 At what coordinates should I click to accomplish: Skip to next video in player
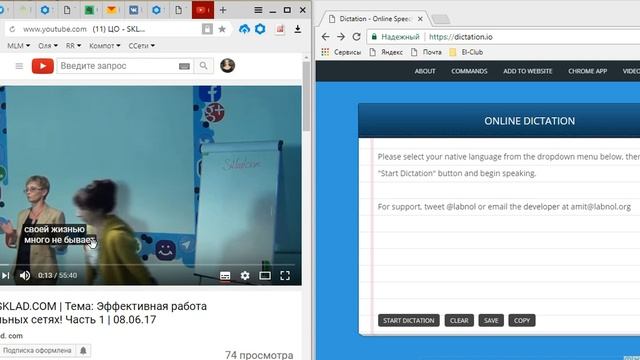tap(5, 276)
